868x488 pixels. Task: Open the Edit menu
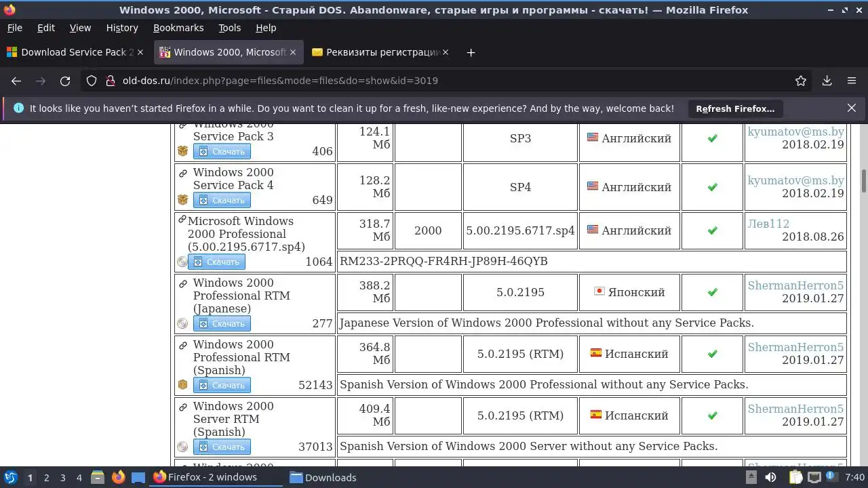(46, 28)
